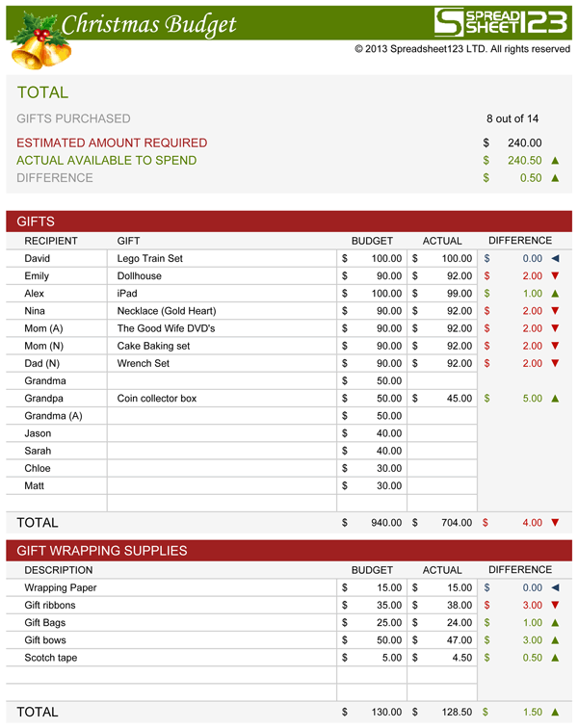The width and height of the screenshot is (578, 728).
Task: Click the DIFFERENCE column header in GIFTS table
Action: (520, 241)
